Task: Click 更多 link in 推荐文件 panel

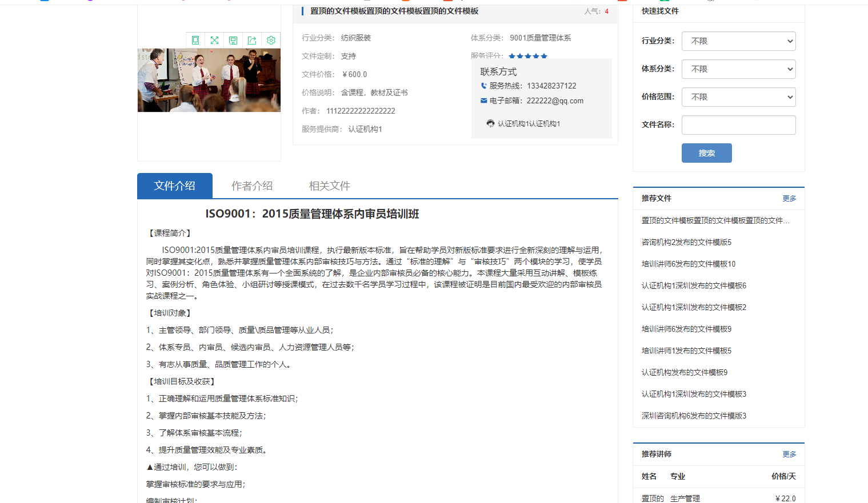Action: 789,198
